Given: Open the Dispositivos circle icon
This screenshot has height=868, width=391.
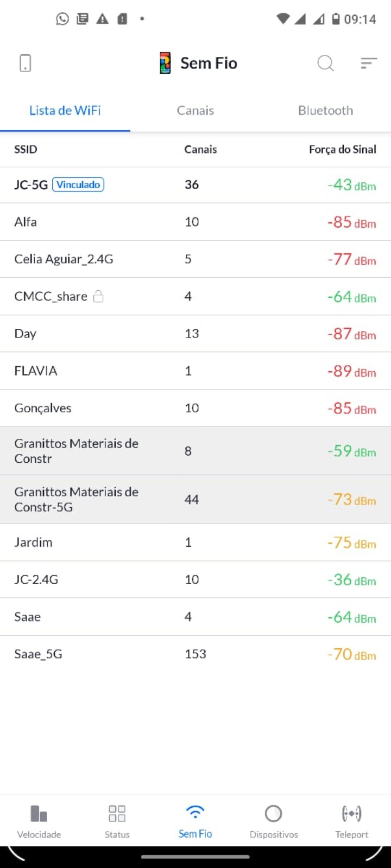Looking at the screenshot, I should coord(273,814).
